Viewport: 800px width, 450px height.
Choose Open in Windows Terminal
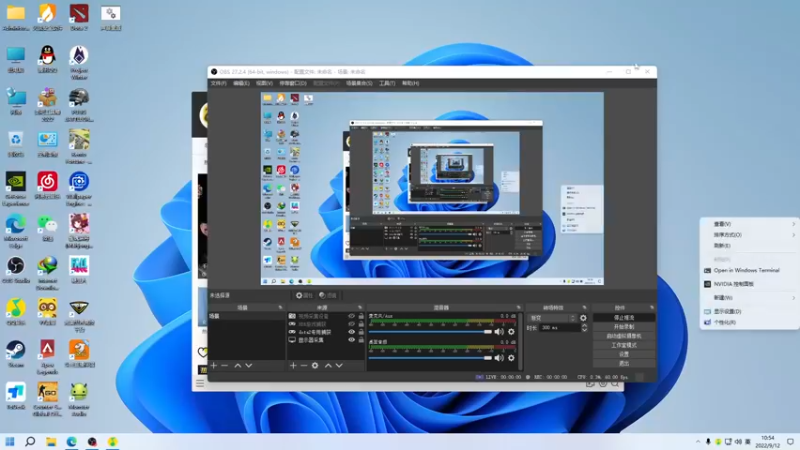click(749, 270)
